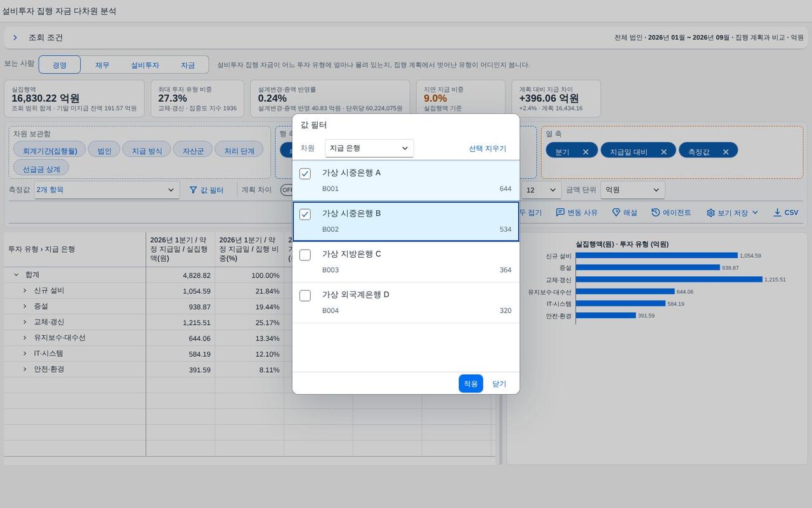
Task: Uncheck 가상 시중은행 B checkbox
Action: [x=305, y=214]
